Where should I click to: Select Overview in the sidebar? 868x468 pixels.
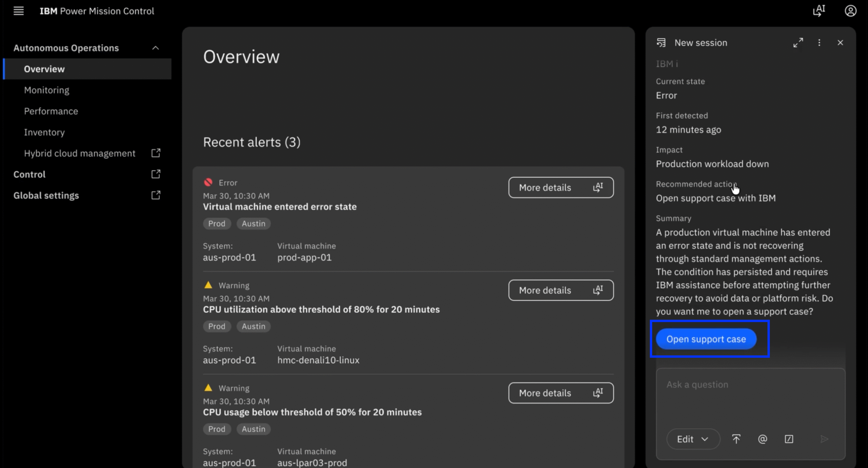click(87, 69)
